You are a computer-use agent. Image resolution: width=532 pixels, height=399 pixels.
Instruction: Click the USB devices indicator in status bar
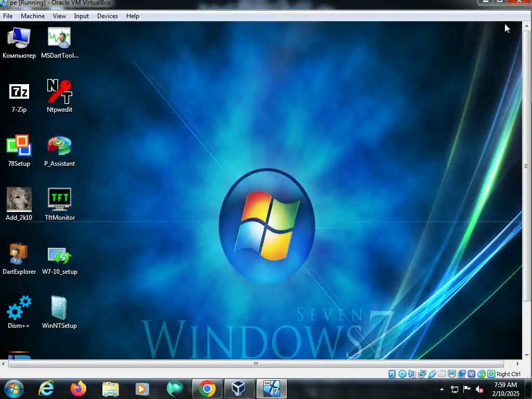tap(432, 374)
